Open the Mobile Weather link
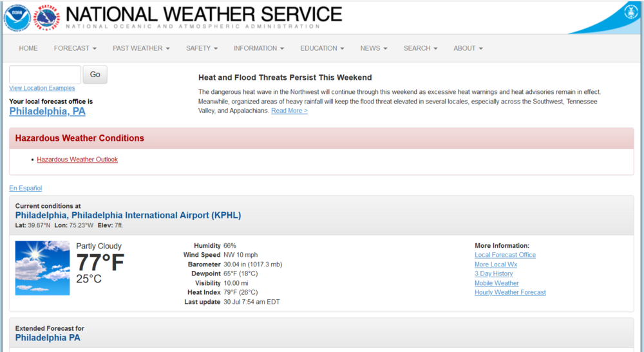This screenshot has height=352, width=644. [497, 283]
